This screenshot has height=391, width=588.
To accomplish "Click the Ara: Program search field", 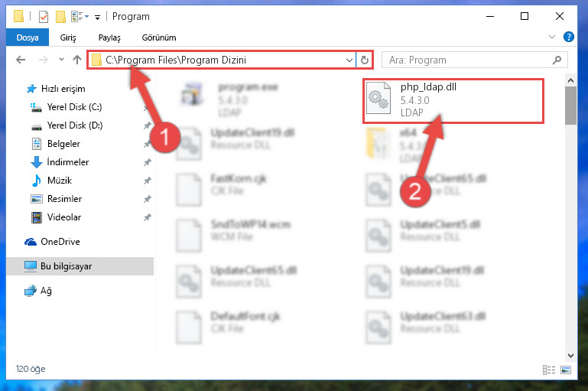I will tap(466, 60).
